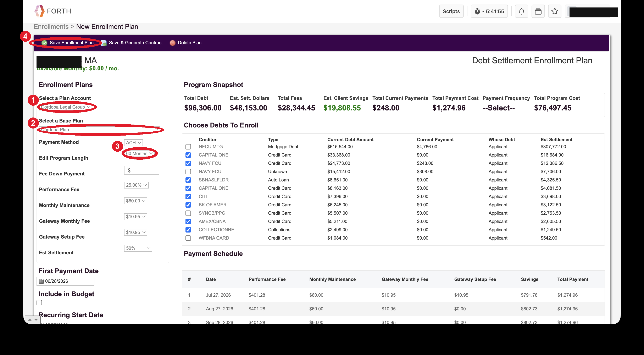The height and width of the screenshot is (355, 644).
Task: Click the Scripts button
Action: click(x=451, y=11)
